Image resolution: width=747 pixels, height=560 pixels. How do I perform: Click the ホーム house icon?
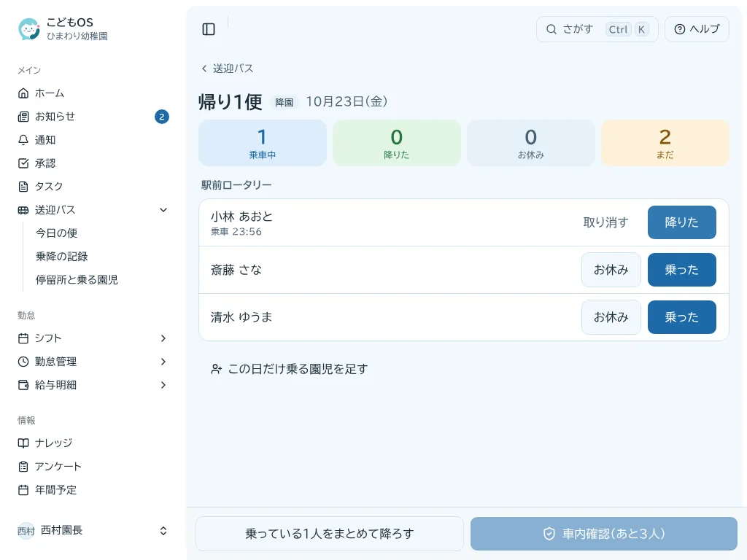pos(23,93)
